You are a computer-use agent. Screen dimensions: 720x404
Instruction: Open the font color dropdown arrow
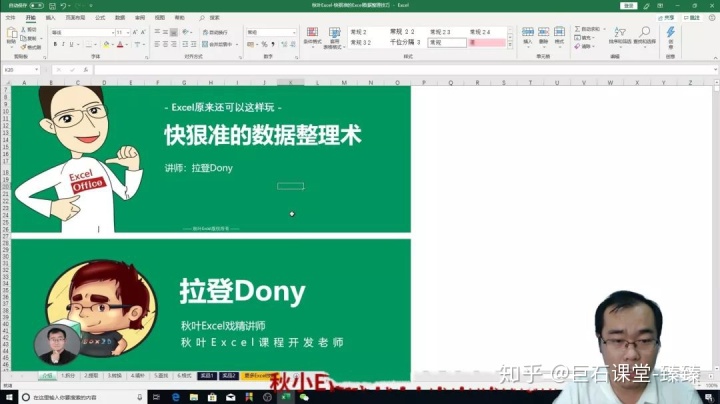(126, 45)
